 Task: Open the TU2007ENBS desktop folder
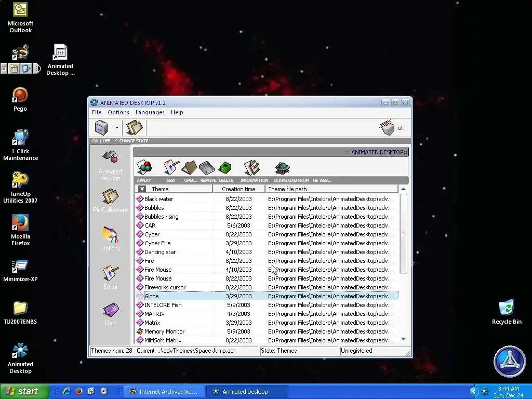(x=20, y=312)
